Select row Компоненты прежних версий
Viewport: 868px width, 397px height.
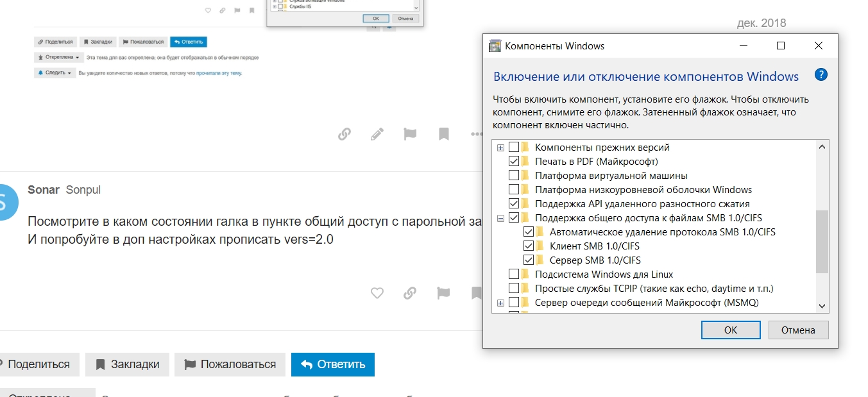click(x=602, y=148)
